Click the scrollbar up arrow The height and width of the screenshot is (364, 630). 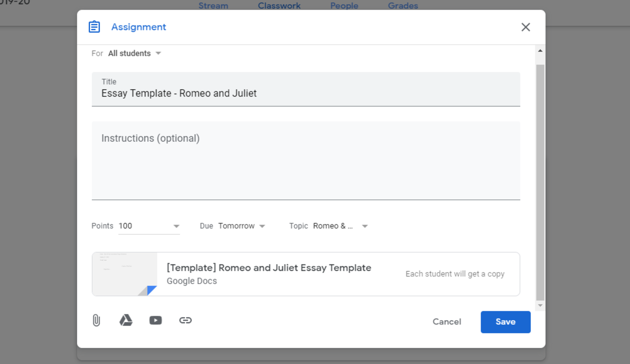pos(540,51)
